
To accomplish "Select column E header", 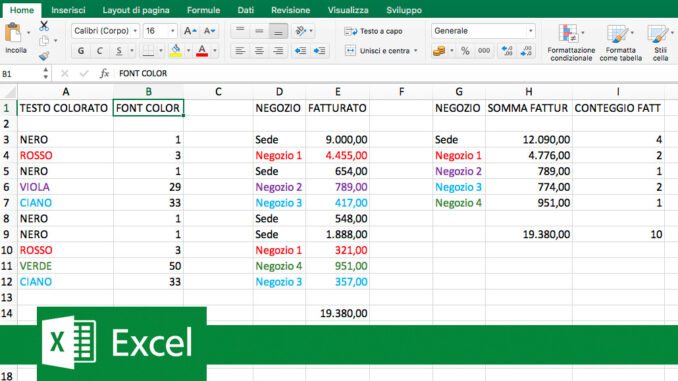I will 337,92.
